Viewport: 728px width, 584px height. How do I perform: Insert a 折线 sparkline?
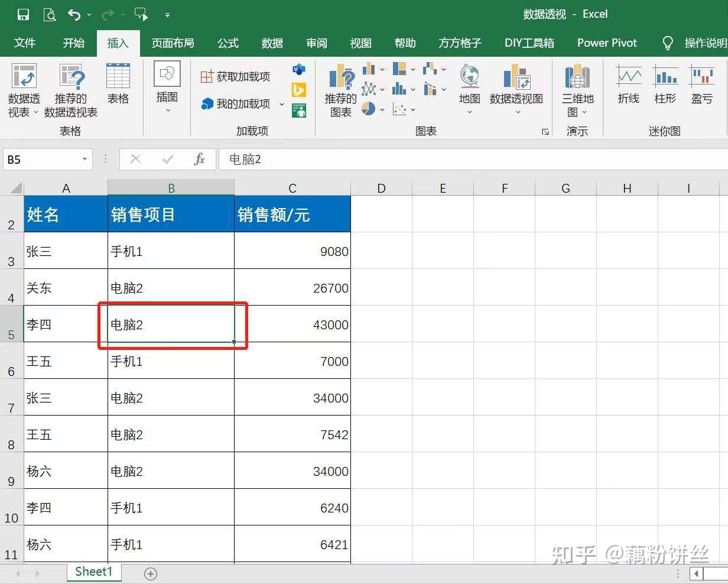[629, 84]
